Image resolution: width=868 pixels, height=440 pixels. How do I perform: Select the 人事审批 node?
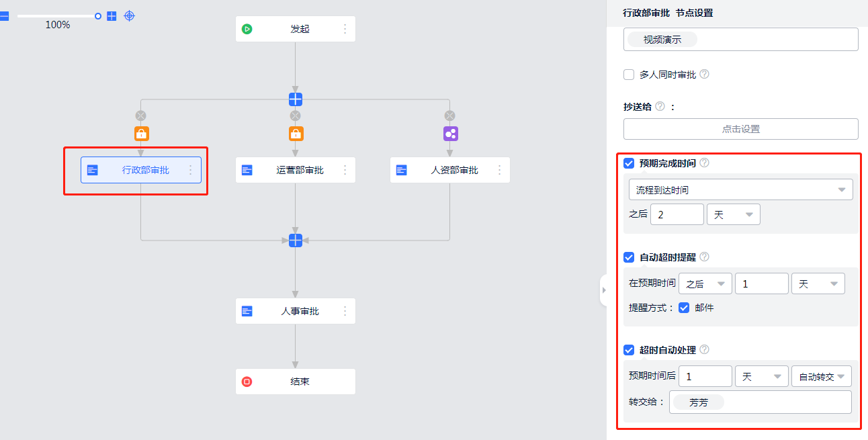point(296,311)
